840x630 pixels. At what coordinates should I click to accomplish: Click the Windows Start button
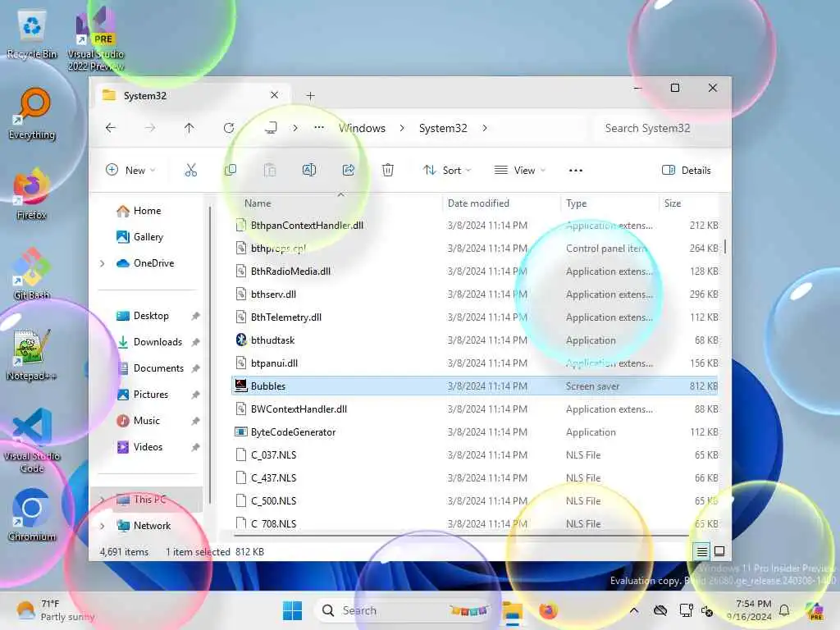pos(293,610)
